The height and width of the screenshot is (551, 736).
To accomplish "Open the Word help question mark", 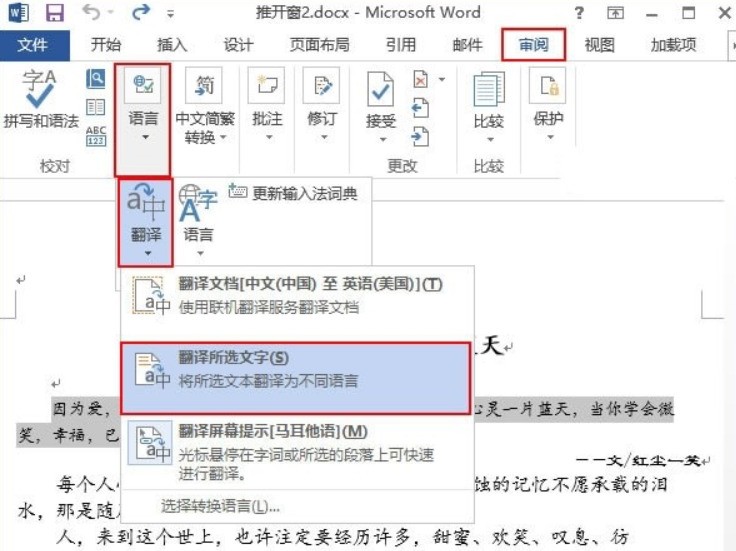I will coord(580,14).
